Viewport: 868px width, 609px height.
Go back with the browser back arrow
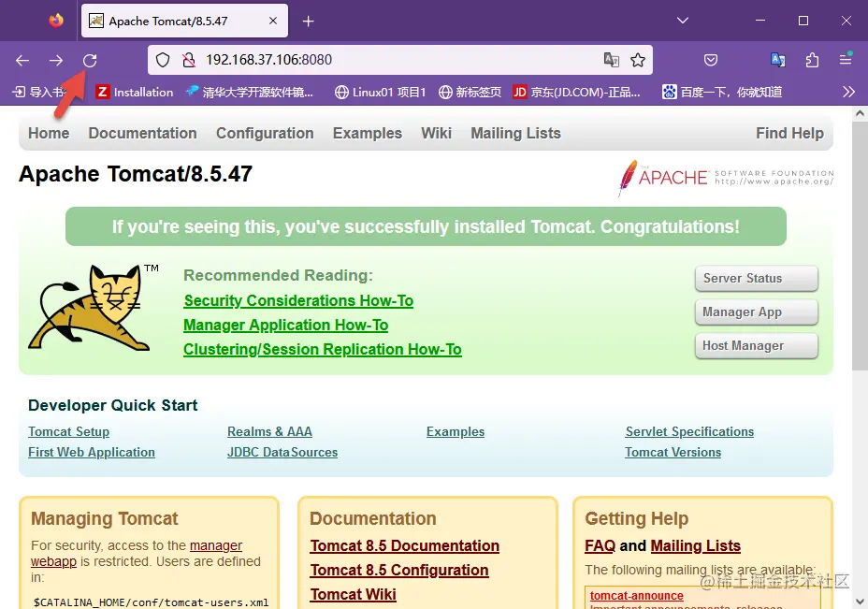[22, 61]
